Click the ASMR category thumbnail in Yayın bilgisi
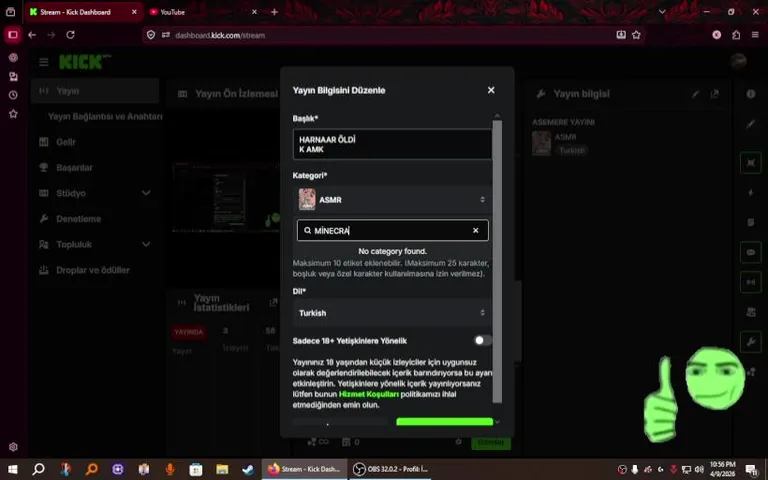Screen dimensions: 768x480 click(542, 144)
